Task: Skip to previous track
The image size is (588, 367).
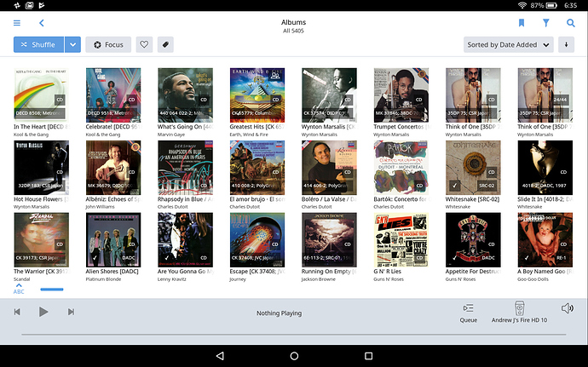Action: [17, 312]
